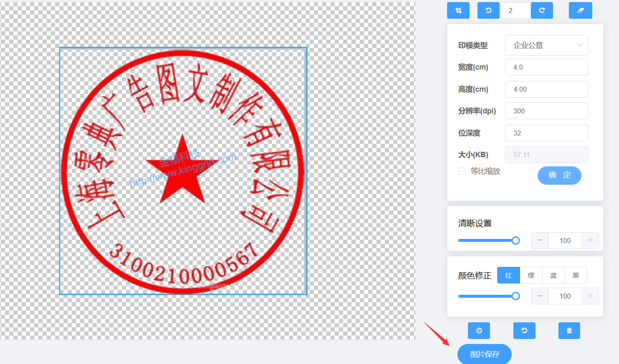Decrease the 清晰设置 value with minus
Screen dimensions: 619x364
[x=540, y=241]
